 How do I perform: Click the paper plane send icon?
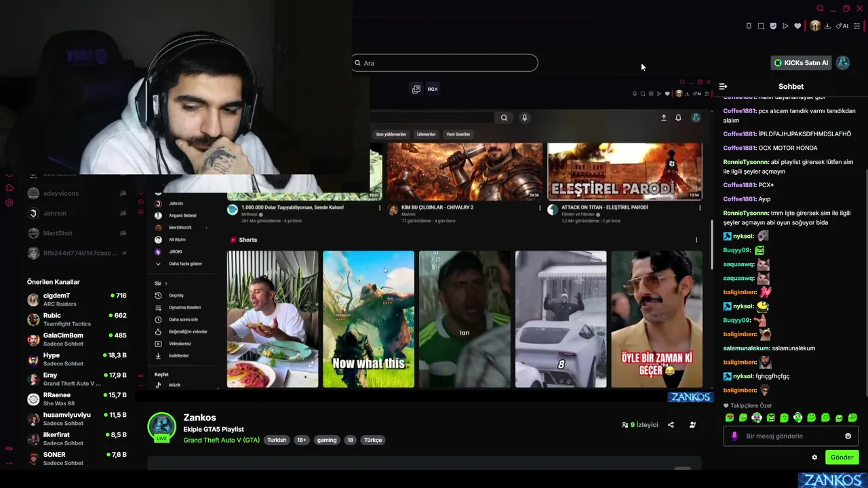[x=785, y=26]
